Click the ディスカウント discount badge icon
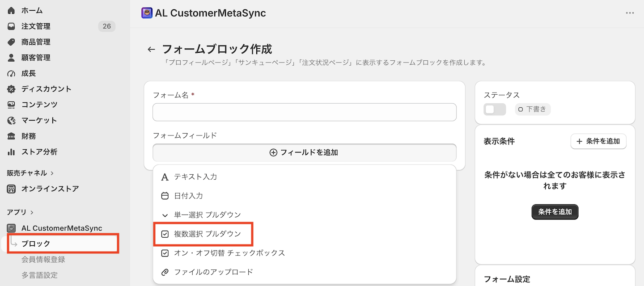 click(x=12, y=89)
